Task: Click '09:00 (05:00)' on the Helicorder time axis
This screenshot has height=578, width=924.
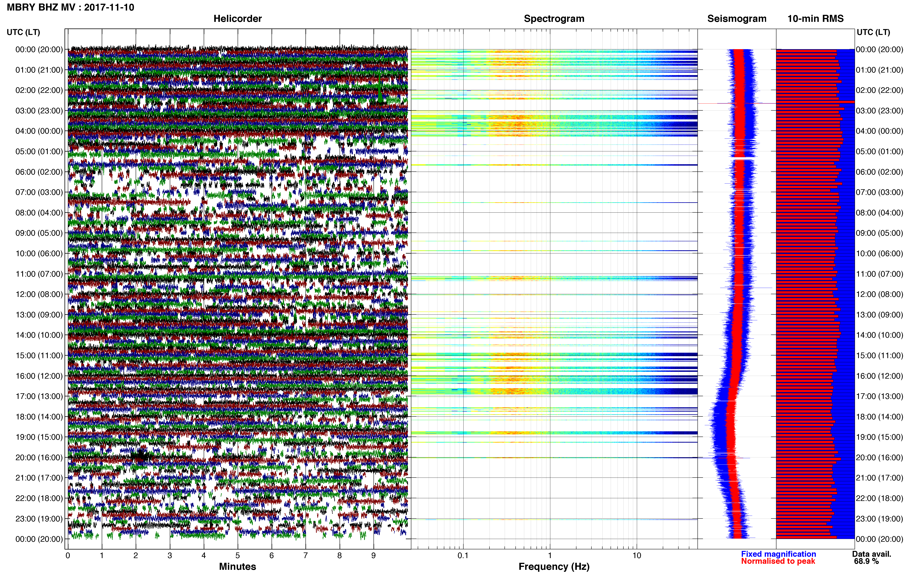Action: [x=39, y=233]
